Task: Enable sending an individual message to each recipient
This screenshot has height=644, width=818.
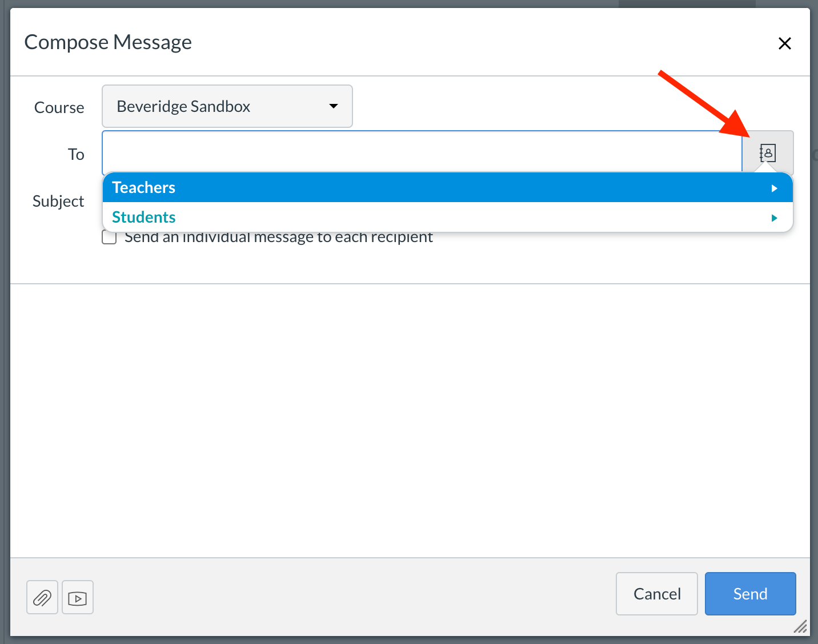Action: point(109,237)
